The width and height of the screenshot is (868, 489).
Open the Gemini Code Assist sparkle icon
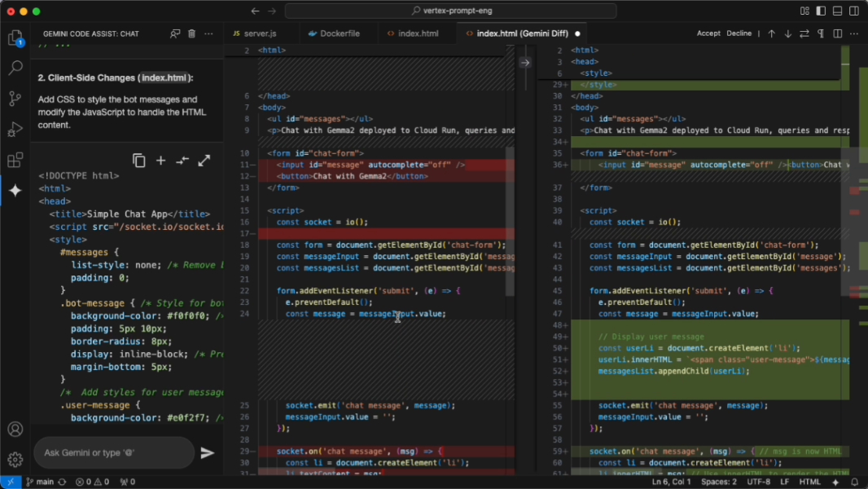(x=15, y=191)
